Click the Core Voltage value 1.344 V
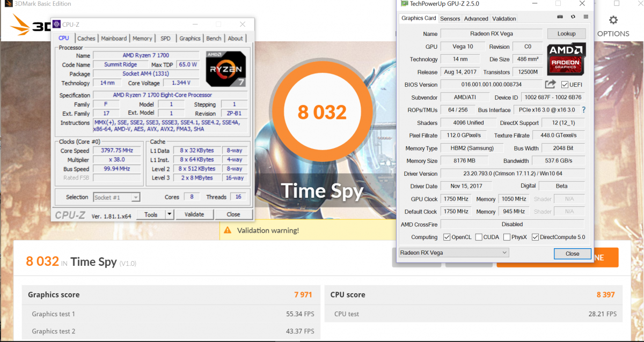The width and height of the screenshot is (644, 342). click(182, 83)
